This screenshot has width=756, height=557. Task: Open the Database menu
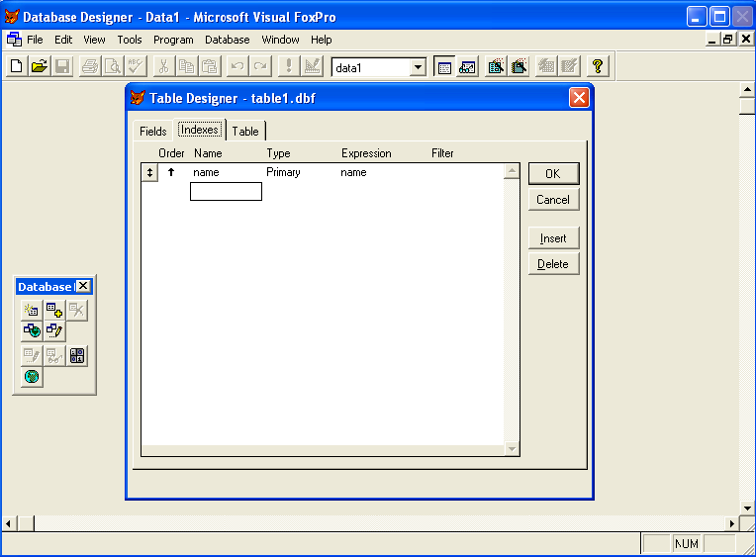click(x=227, y=40)
